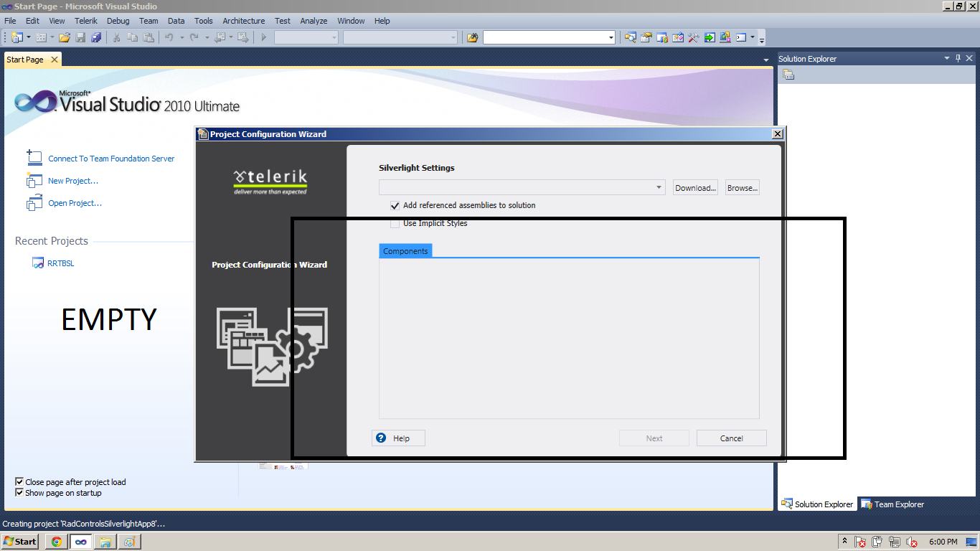Click the Redo arrow icon
Image resolution: width=980 pixels, height=551 pixels.
point(194,37)
